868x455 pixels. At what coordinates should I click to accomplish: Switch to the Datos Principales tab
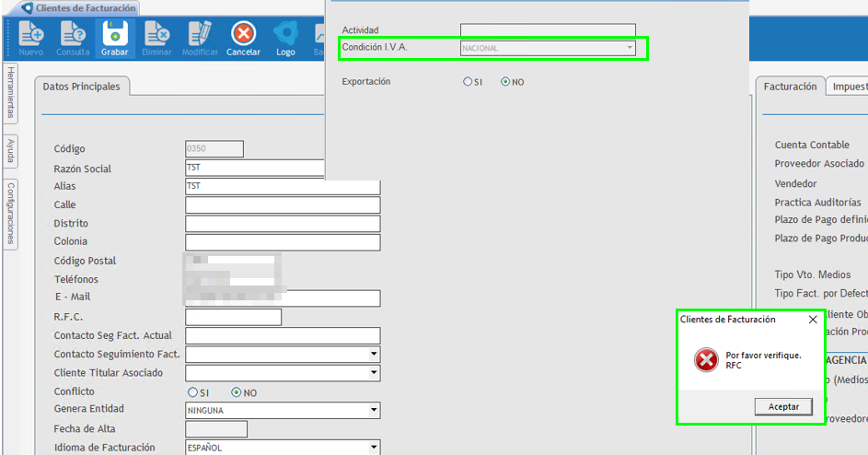click(x=81, y=87)
